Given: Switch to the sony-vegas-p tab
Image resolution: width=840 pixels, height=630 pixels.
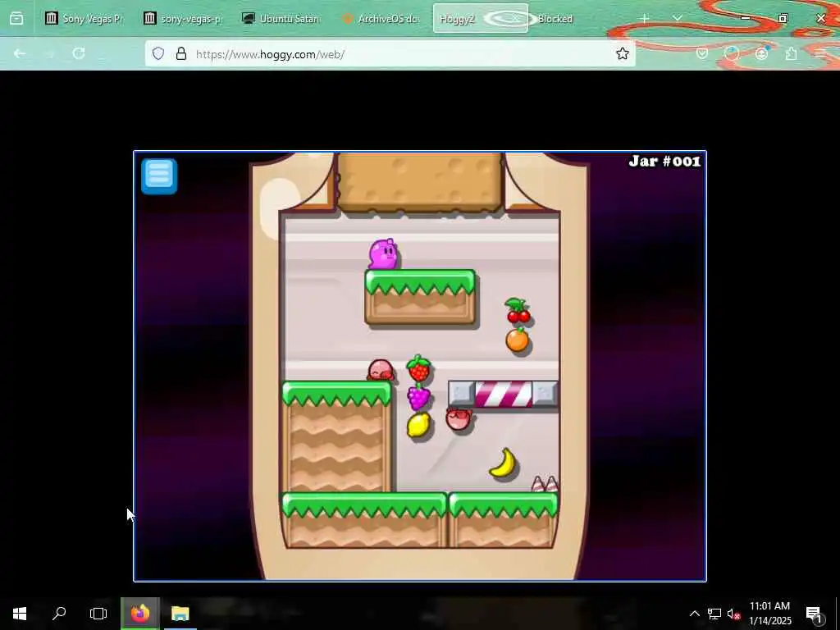Looking at the screenshot, I should click(x=183, y=19).
